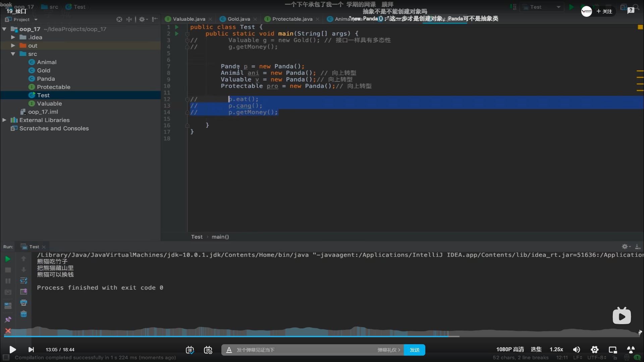The image size is (644, 362).
Task: Switch to the Protectable.java tab
Action: click(292, 19)
